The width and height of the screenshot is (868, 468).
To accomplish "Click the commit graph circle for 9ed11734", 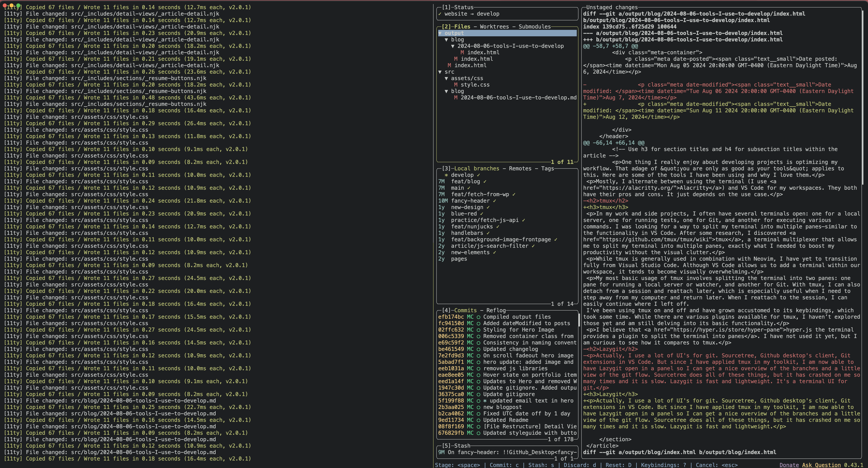I will (x=478, y=420).
